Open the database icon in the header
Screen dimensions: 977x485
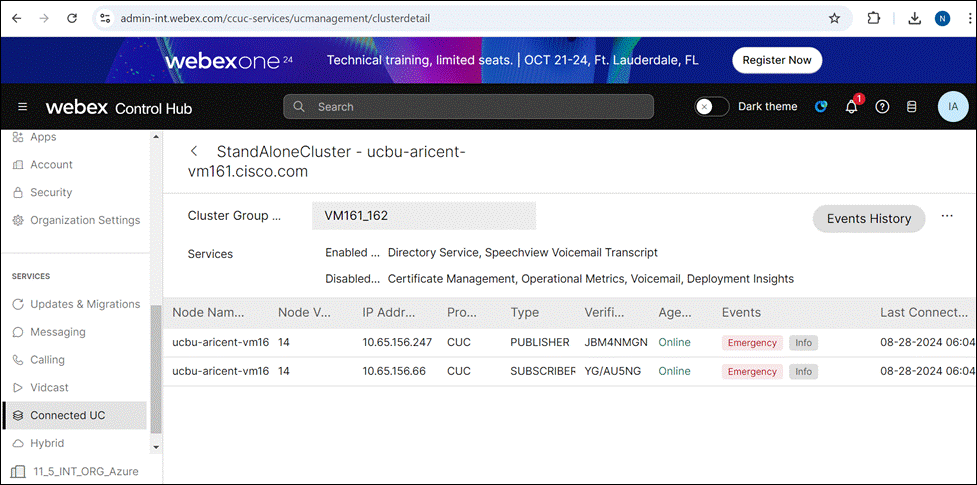[x=911, y=107]
